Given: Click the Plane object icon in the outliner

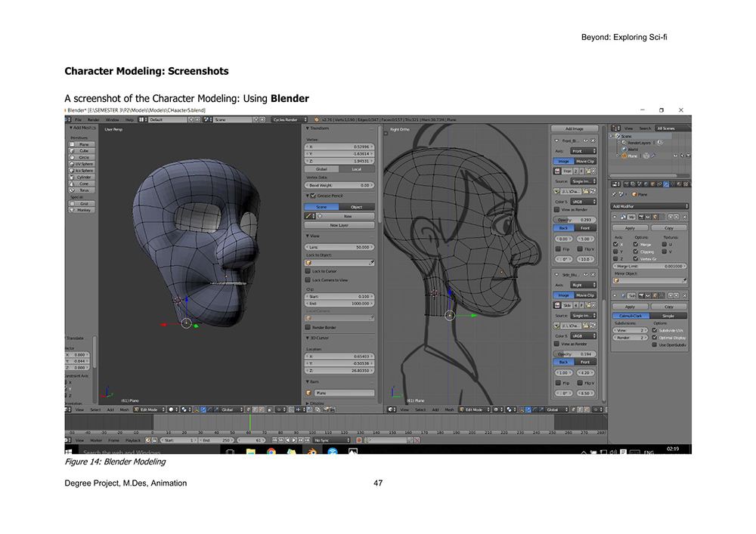Looking at the screenshot, I should pyautogui.click(x=624, y=156).
